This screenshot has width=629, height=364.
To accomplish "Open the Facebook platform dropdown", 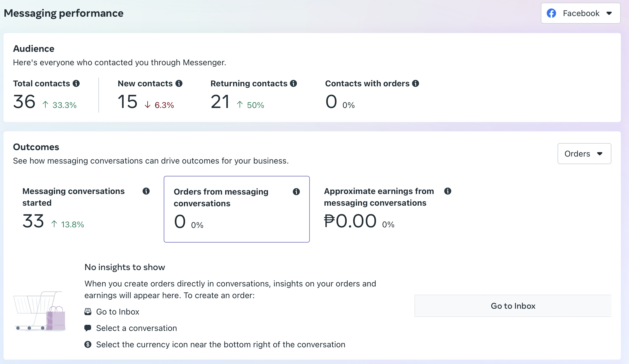I will [x=580, y=13].
